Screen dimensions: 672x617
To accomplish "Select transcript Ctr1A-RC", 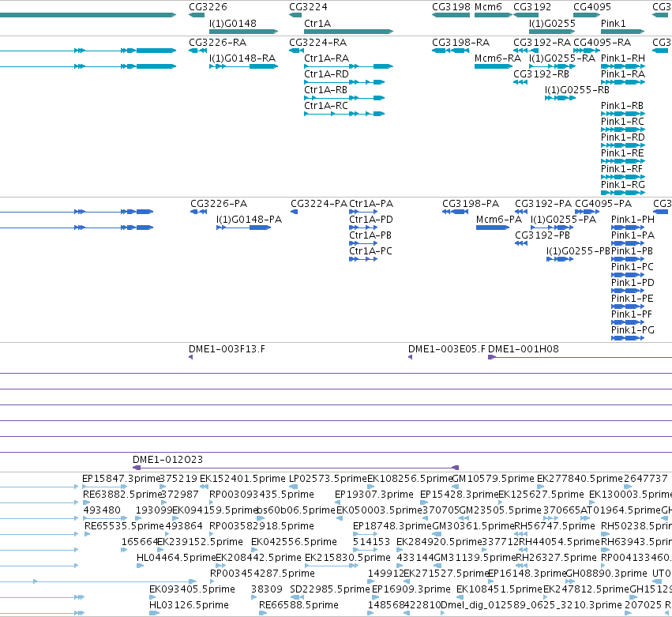I will 326,106.
